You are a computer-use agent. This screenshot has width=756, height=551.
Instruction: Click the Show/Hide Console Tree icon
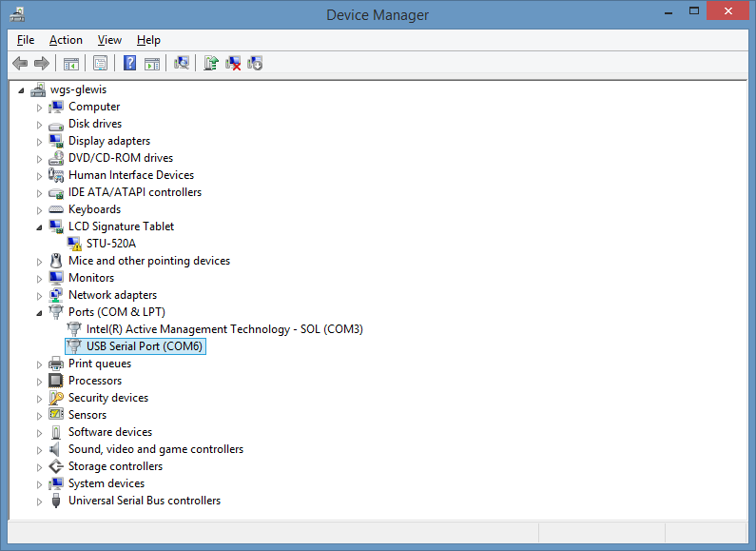tap(71, 63)
